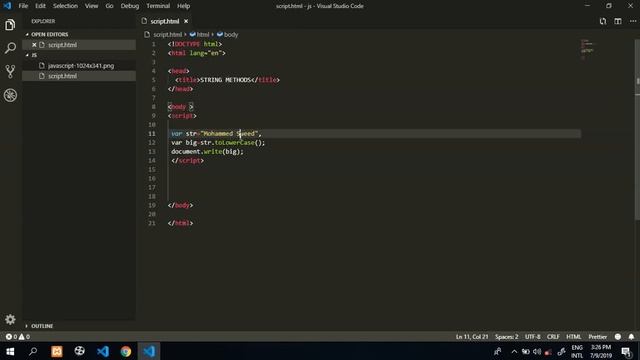This screenshot has width=640, height=360.
Task: Open the taskbar clock and date
Action: pyautogui.click(x=601, y=351)
